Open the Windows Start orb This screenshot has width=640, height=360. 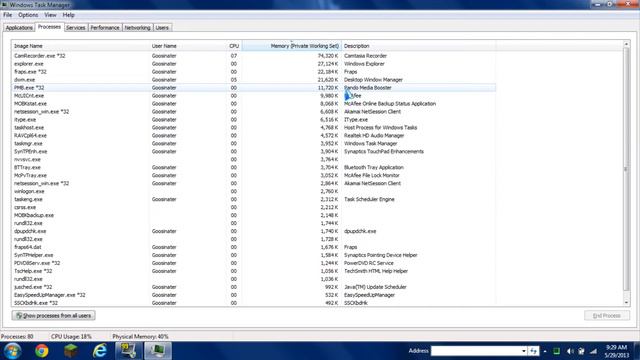coord(12,351)
